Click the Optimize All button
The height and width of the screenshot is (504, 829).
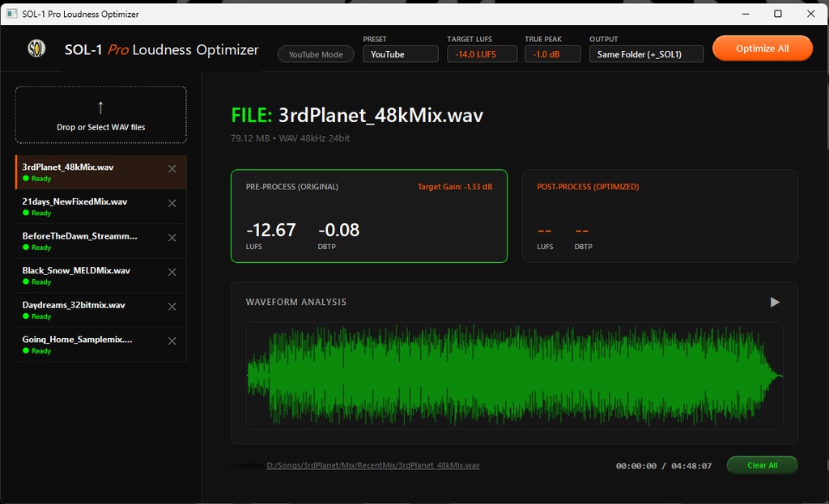(x=762, y=48)
